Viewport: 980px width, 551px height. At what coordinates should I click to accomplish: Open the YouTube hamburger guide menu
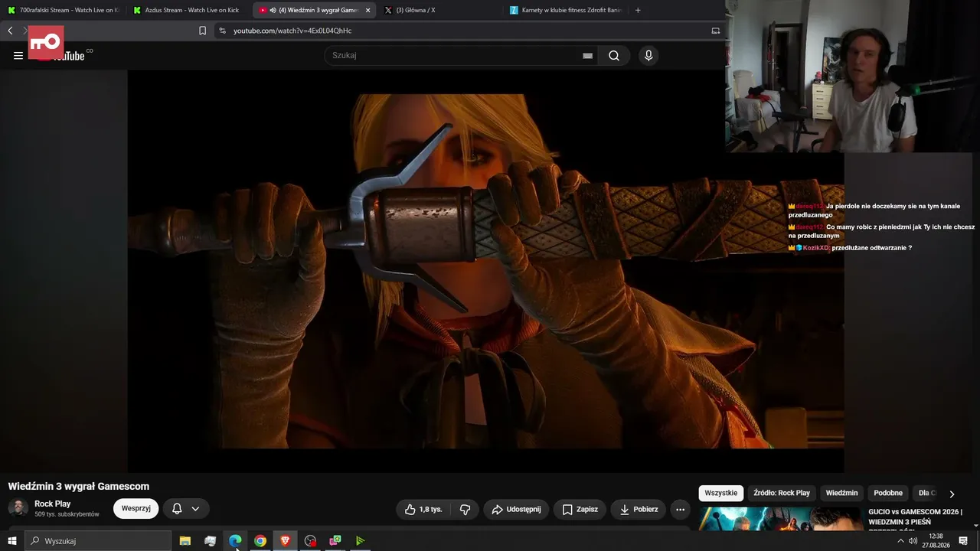18,55
